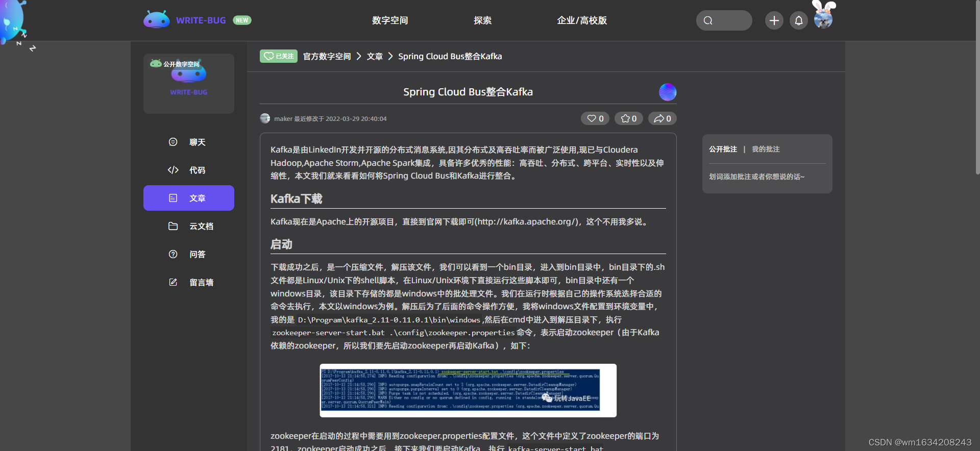Image resolution: width=980 pixels, height=451 pixels.
Task: Click the maker author avatar
Action: coord(265,118)
